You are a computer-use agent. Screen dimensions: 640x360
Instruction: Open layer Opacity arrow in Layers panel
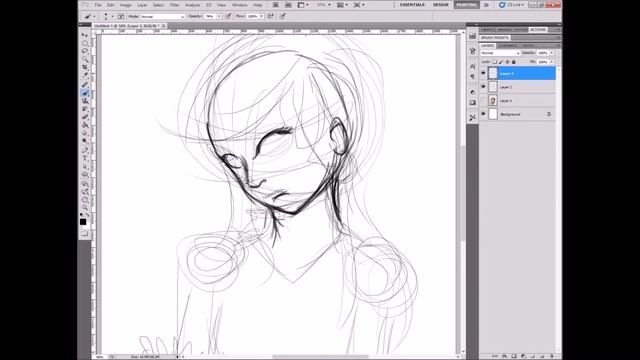coord(552,53)
